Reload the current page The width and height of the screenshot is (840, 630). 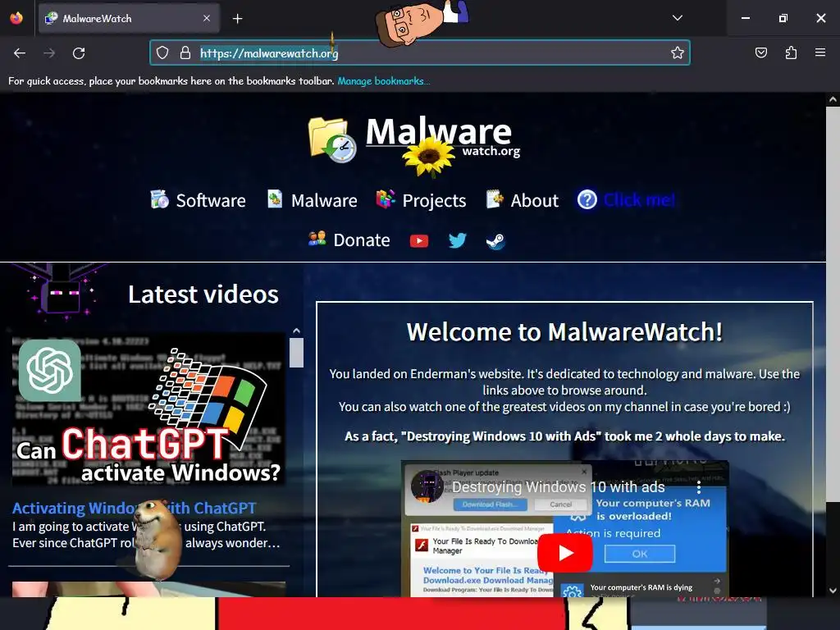(79, 53)
